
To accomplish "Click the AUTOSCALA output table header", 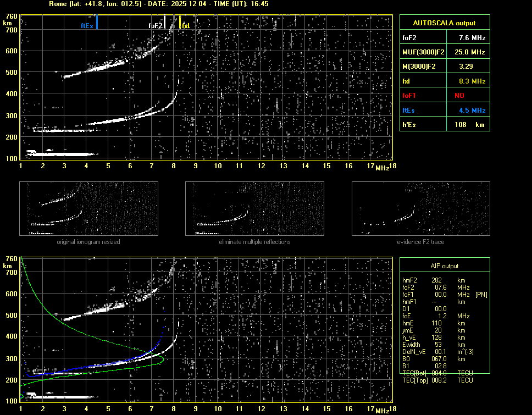I will point(444,23).
